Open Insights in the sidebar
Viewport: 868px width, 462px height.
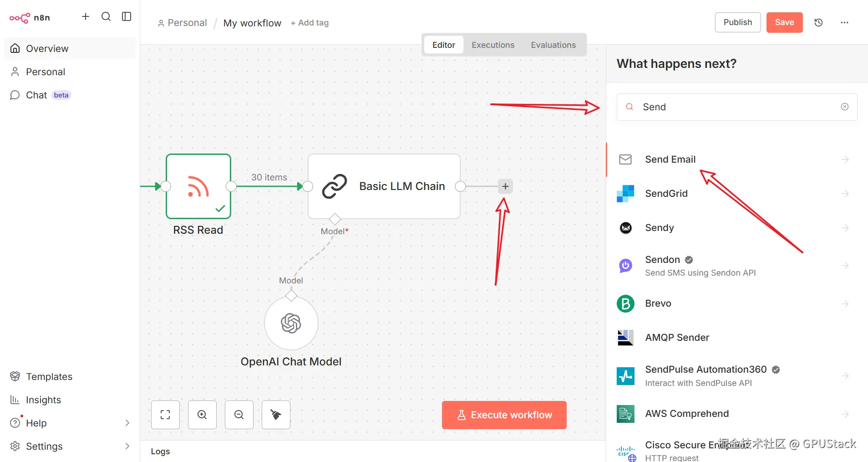[x=70, y=400]
